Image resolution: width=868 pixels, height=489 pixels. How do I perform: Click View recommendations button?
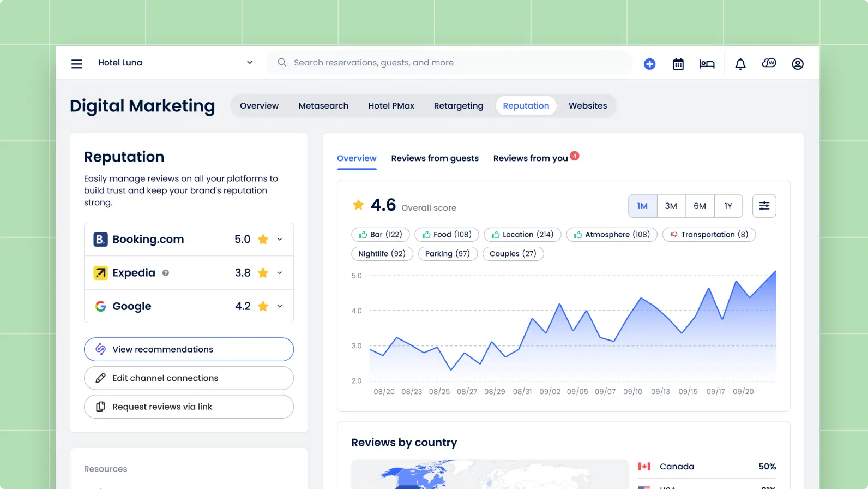189,349
